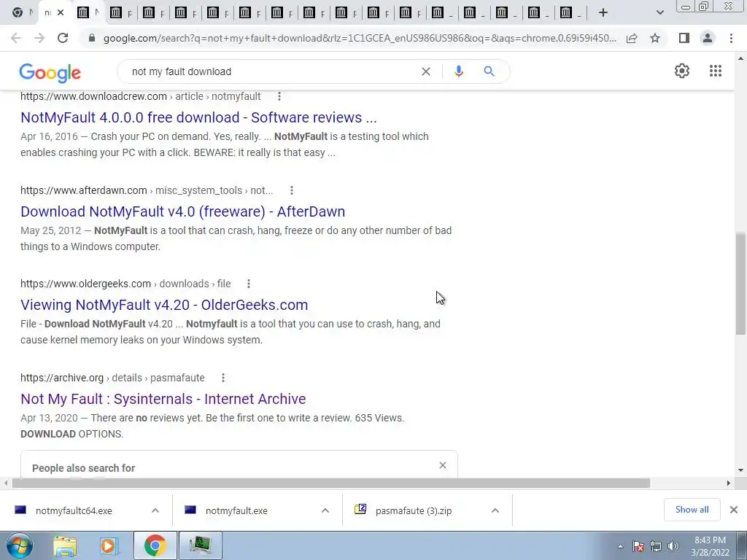Switch to the last Internet Archive tab
Viewport: 747px width, 560px height.
pyautogui.click(x=570, y=13)
